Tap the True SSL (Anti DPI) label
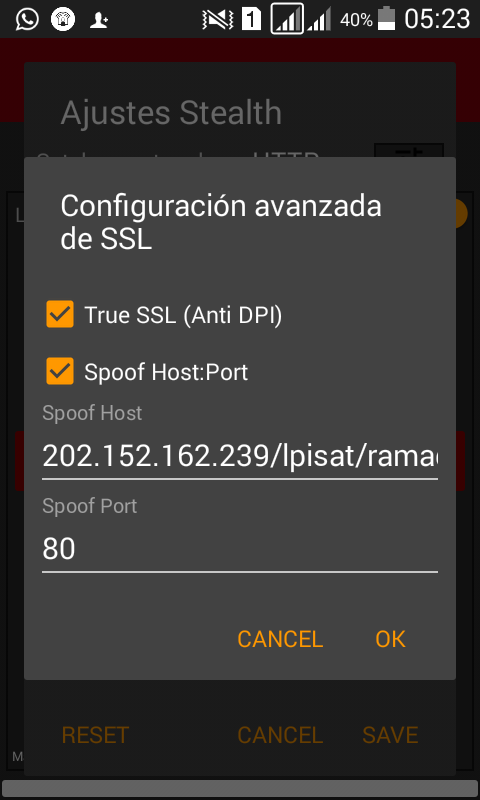 (x=183, y=315)
